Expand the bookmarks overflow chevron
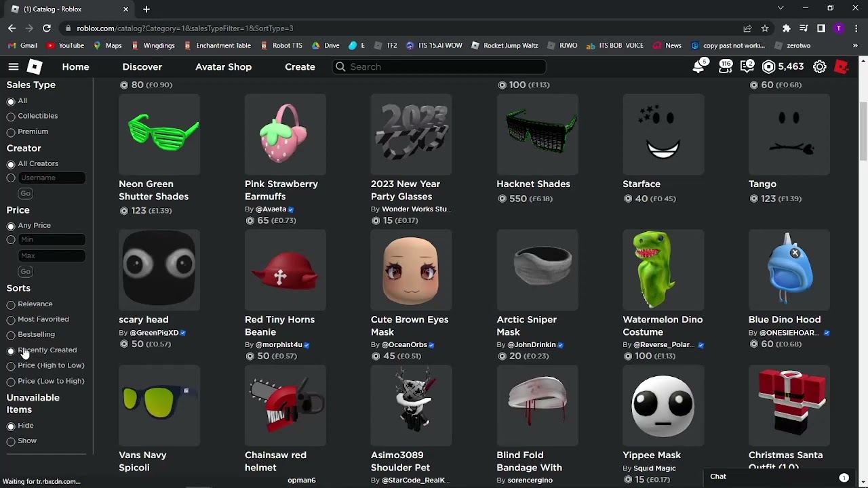 pos(855,45)
